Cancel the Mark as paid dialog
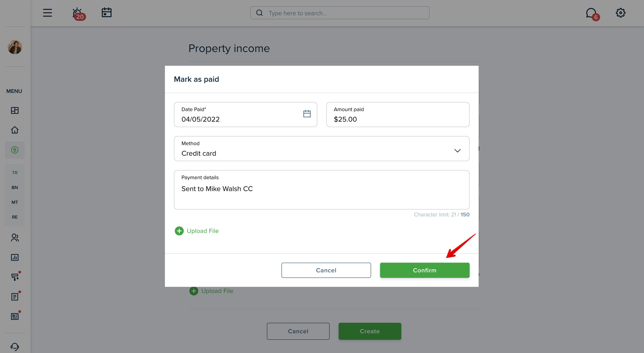The width and height of the screenshot is (644, 353). coord(326,270)
